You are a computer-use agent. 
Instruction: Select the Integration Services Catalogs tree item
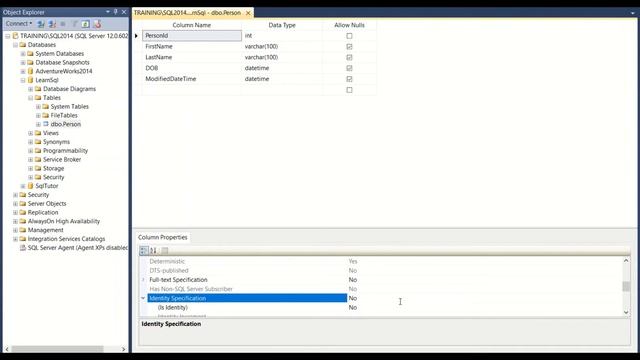(66, 239)
